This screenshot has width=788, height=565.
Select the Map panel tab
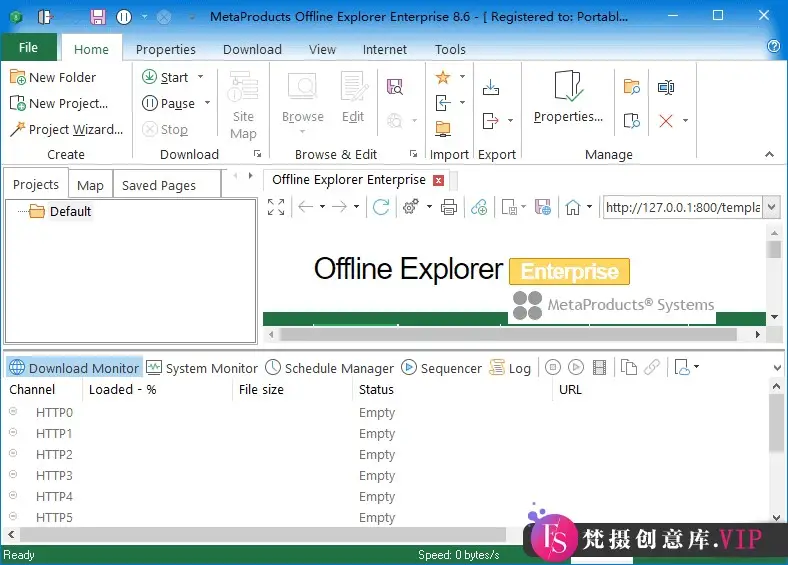[90, 185]
